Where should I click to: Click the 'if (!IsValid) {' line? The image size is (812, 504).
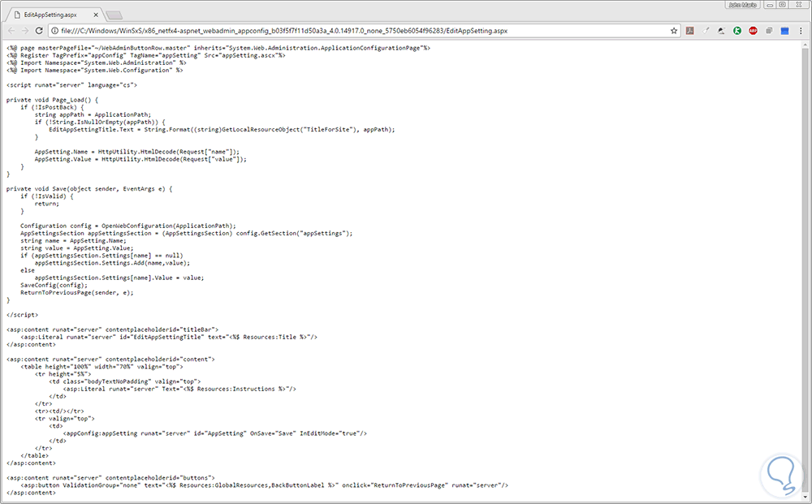[46, 196]
